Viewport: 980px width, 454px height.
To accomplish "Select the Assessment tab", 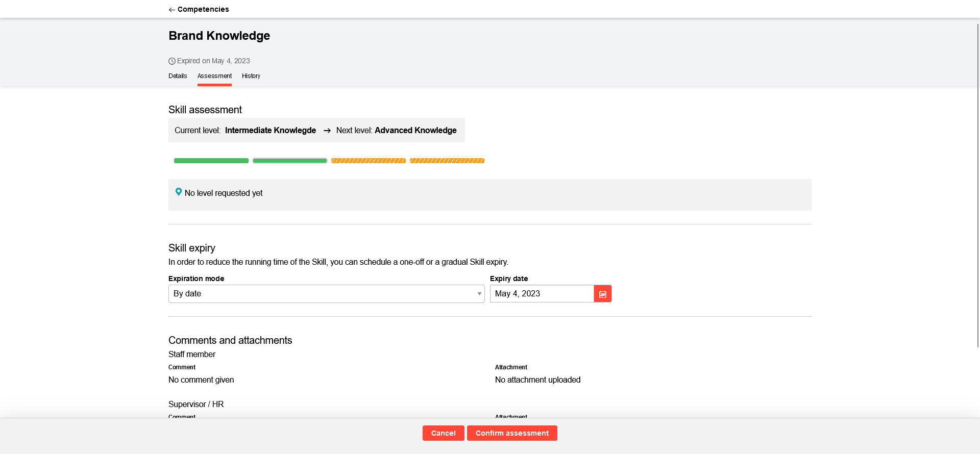I will (x=214, y=76).
